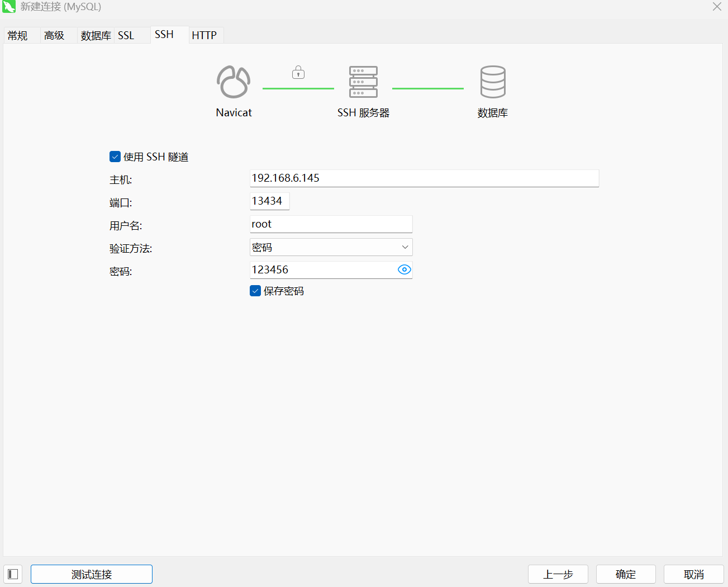Go back with 上一步 button
This screenshot has height=587, width=728.
coord(558,574)
